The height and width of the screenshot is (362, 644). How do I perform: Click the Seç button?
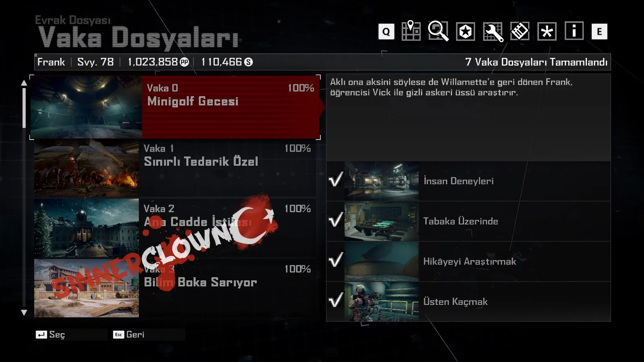pyautogui.click(x=51, y=335)
